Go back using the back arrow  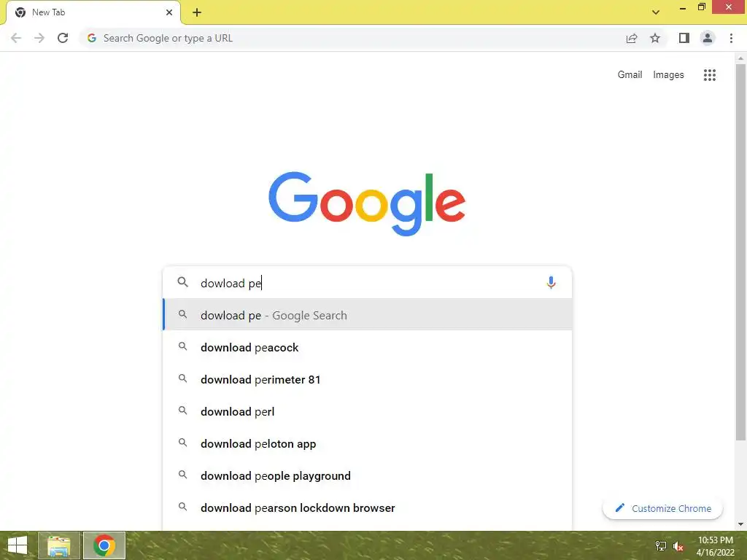[16, 38]
